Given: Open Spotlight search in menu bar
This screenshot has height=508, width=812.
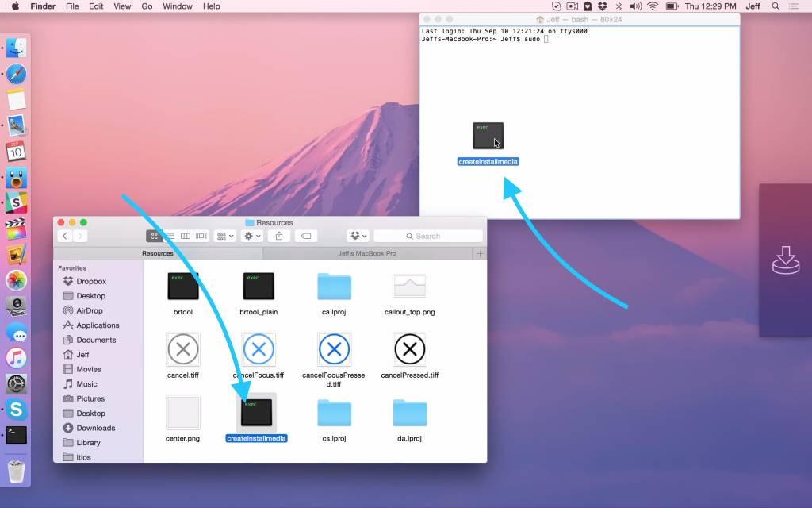Looking at the screenshot, I should point(776,6).
